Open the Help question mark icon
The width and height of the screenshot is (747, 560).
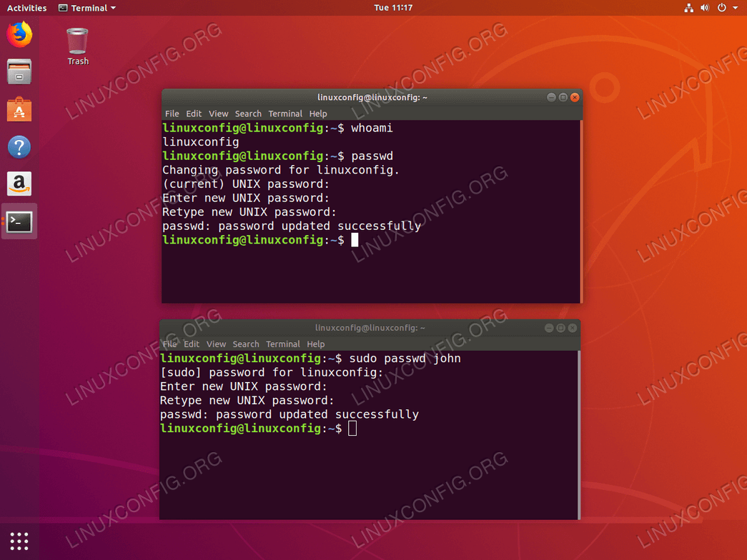pyautogui.click(x=19, y=146)
